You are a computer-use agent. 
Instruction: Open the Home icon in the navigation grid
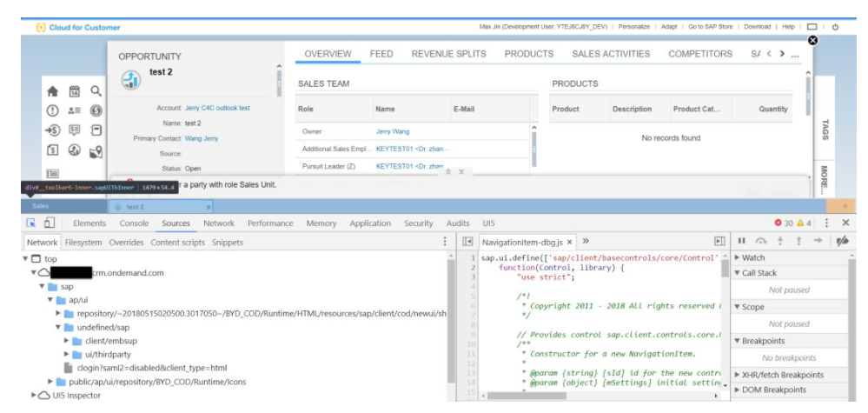pos(53,91)
